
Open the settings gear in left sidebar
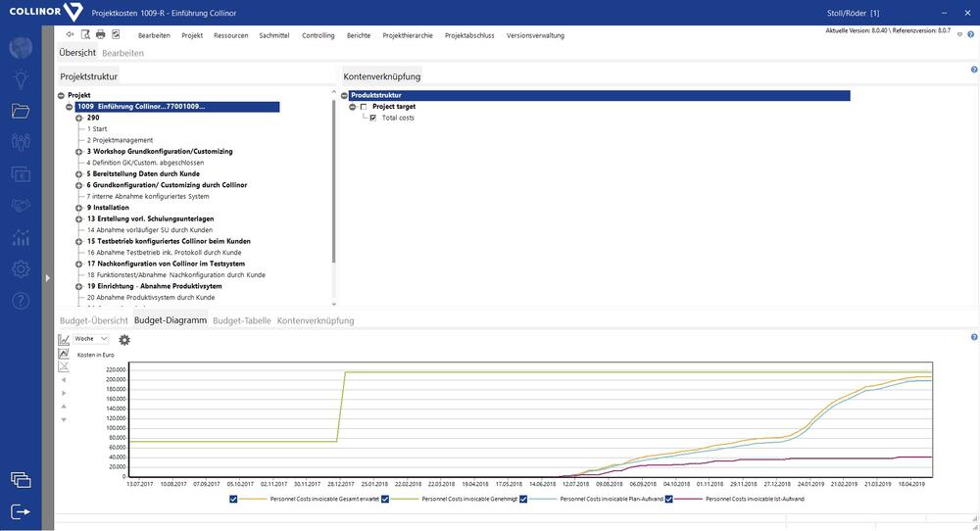point(21,268)
